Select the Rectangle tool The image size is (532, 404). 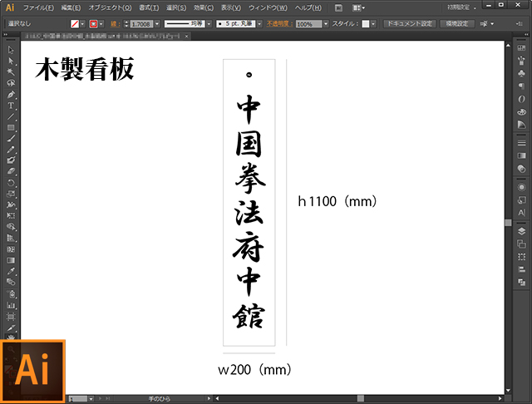pyautogui.click(x=11, y=127)
